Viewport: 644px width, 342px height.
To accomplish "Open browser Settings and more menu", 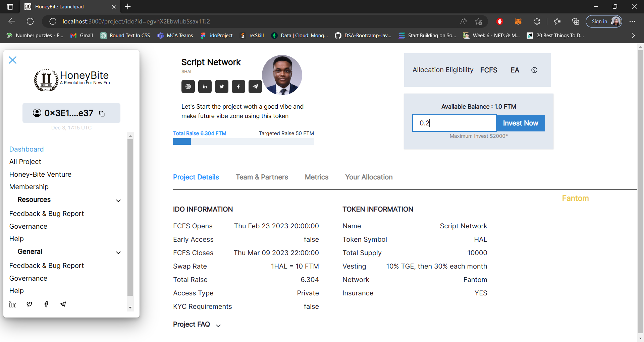I will pyautogui.click(x=632, y=21).
